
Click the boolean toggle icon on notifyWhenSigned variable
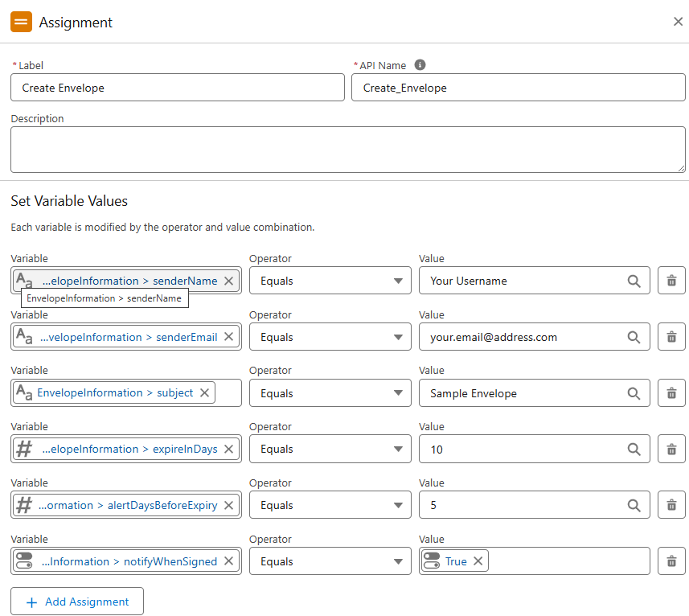tap(24, 561)
